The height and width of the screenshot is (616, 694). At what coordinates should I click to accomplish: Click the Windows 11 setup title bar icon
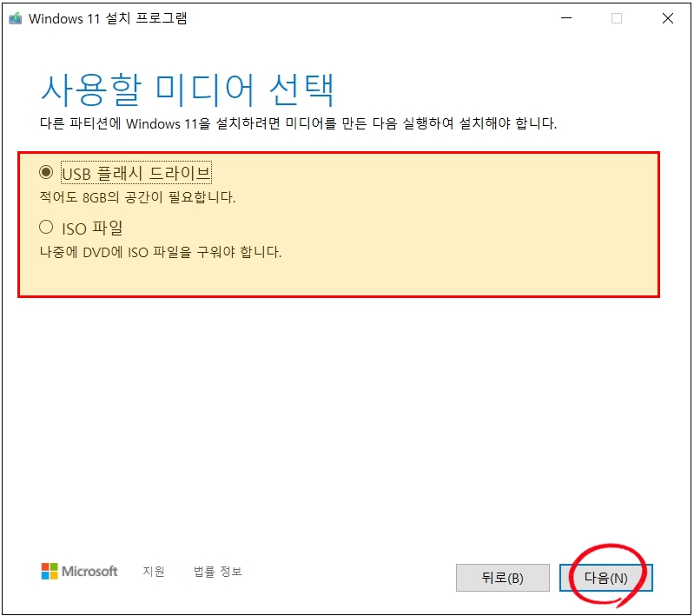[x=16, y=18]
